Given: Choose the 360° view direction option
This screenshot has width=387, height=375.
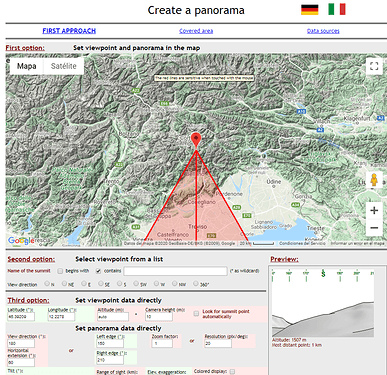Looking at the screenshot, I should tap(196, 284).
